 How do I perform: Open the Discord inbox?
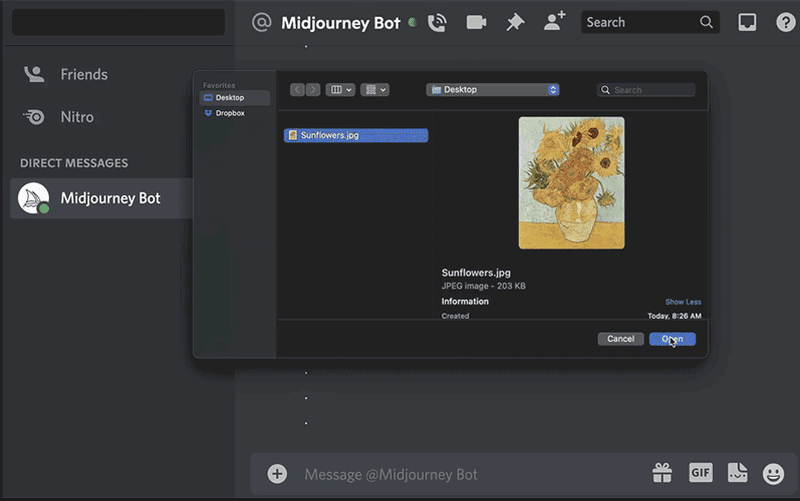tap(747, 22)
